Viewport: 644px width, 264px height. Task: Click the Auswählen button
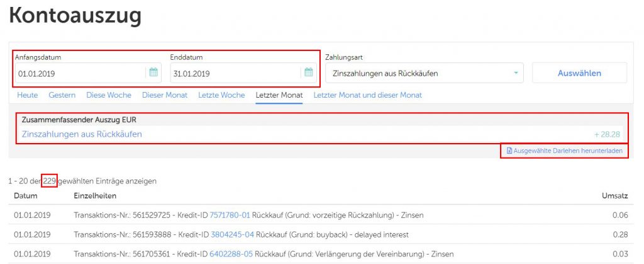click(579, 73)
